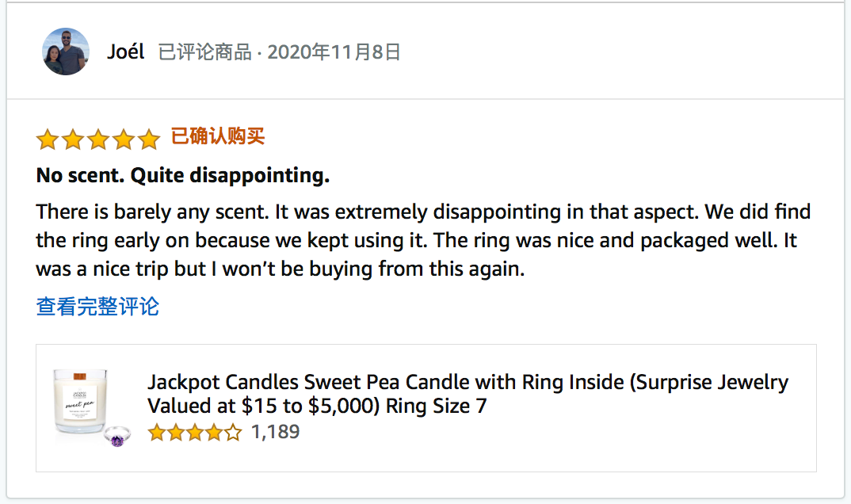The width and height of the screenshot is (851, 504).
Task: Click the third star of the product rating
Action: point(194,433)
